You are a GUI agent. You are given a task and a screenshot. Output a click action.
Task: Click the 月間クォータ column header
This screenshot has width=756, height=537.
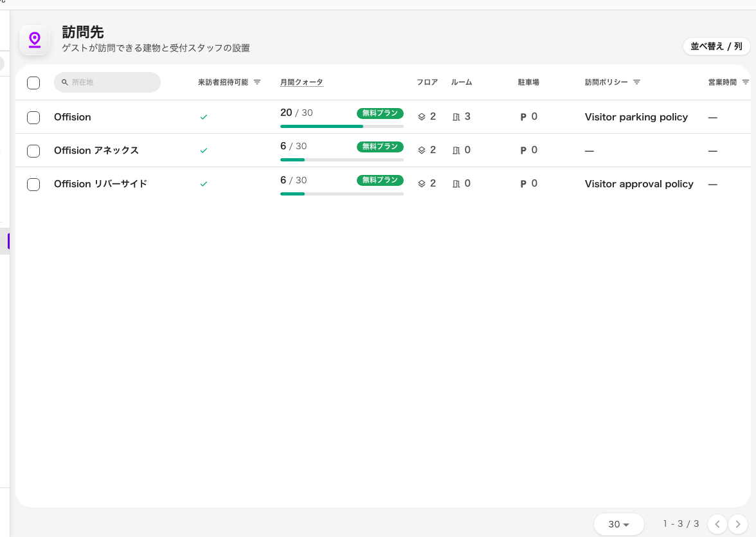coord(302,82)
